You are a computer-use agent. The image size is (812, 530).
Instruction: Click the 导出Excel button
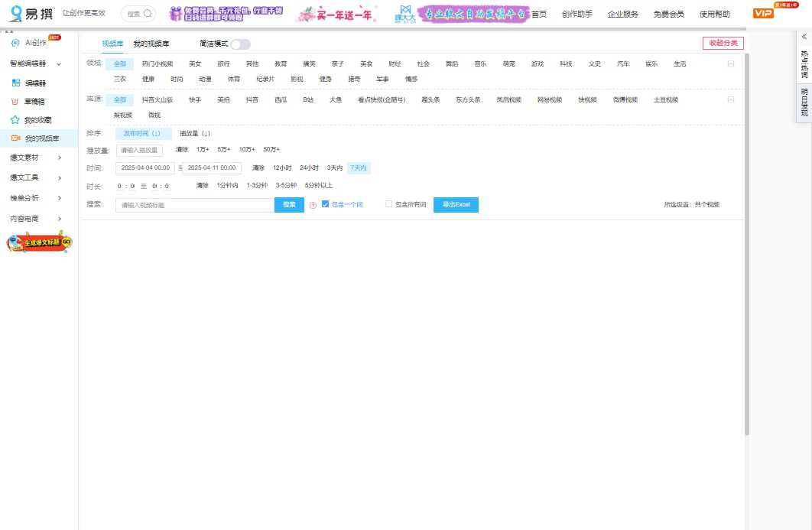(x=456, y=205)
